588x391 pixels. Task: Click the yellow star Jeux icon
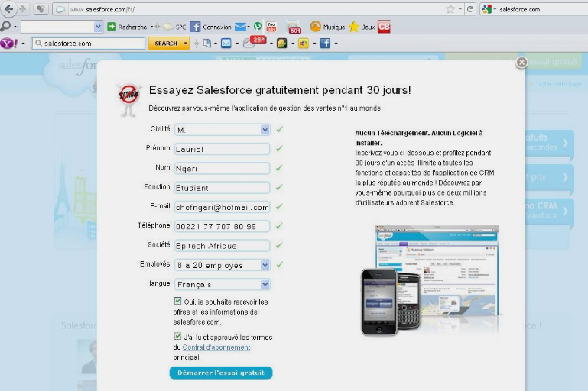click(x=353, y=27)
